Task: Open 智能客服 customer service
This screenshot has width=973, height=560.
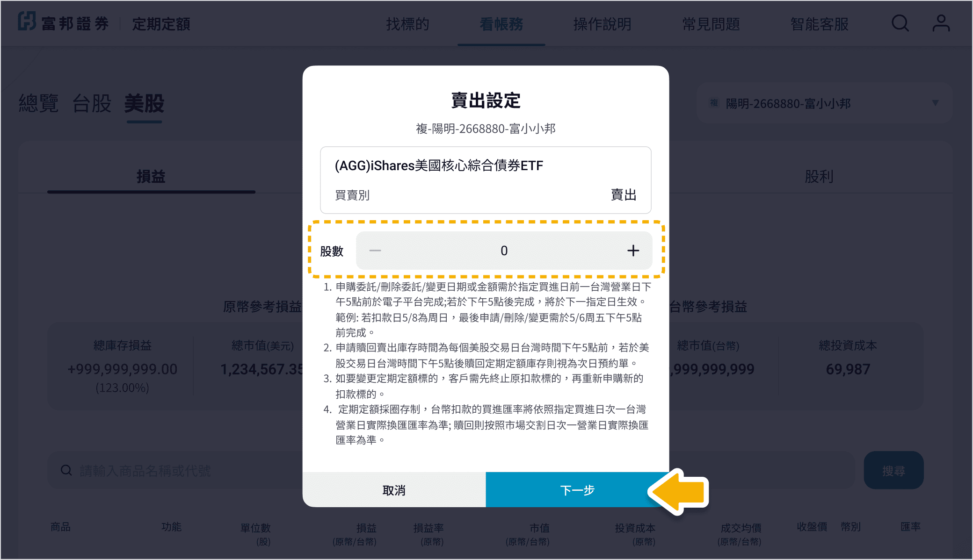Action: point(819,24)
